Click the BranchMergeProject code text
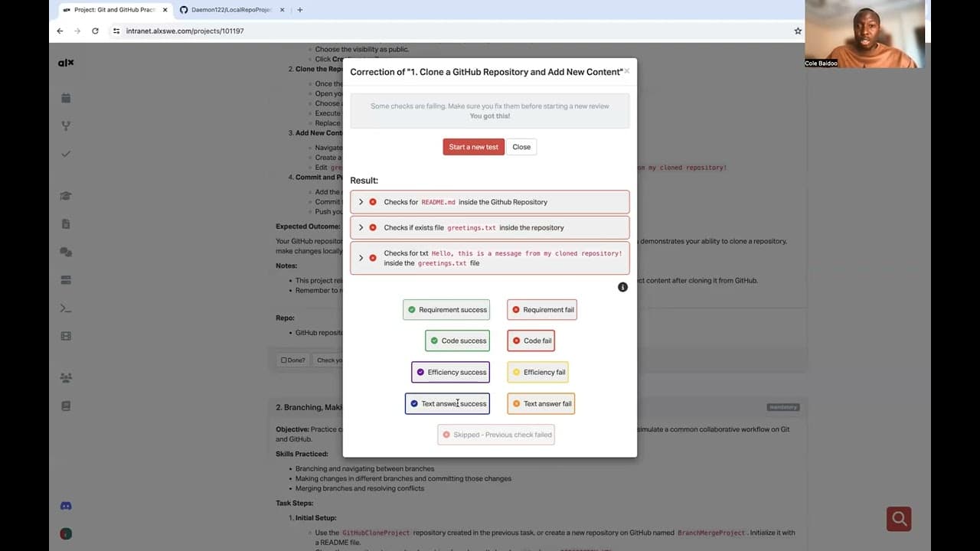This screenshot has width=980, height=551. 713,533
